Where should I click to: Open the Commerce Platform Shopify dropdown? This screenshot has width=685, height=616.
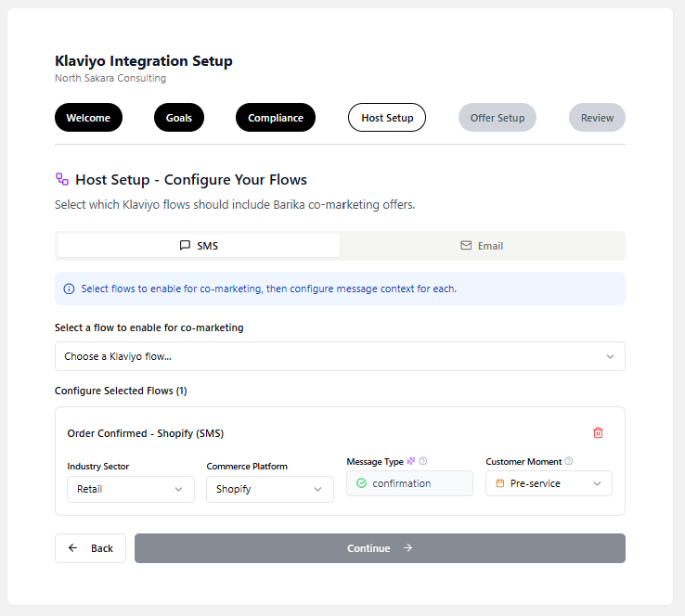[269, 489]
